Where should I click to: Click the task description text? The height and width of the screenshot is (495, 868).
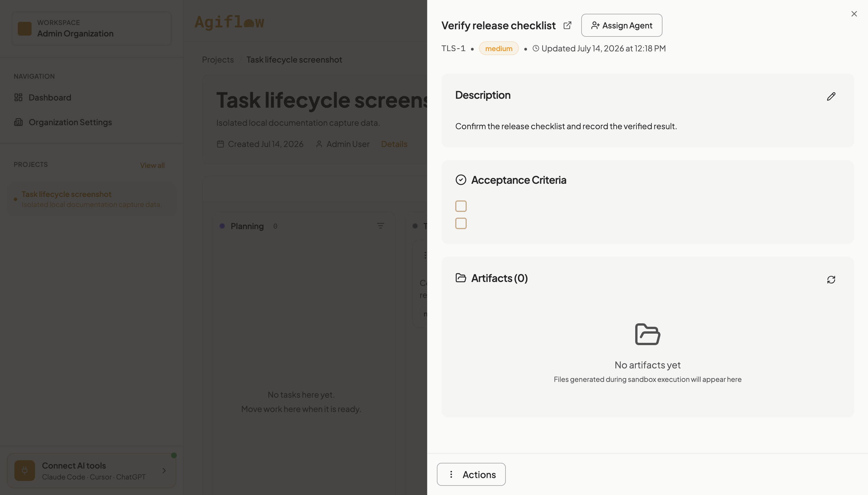566,126
